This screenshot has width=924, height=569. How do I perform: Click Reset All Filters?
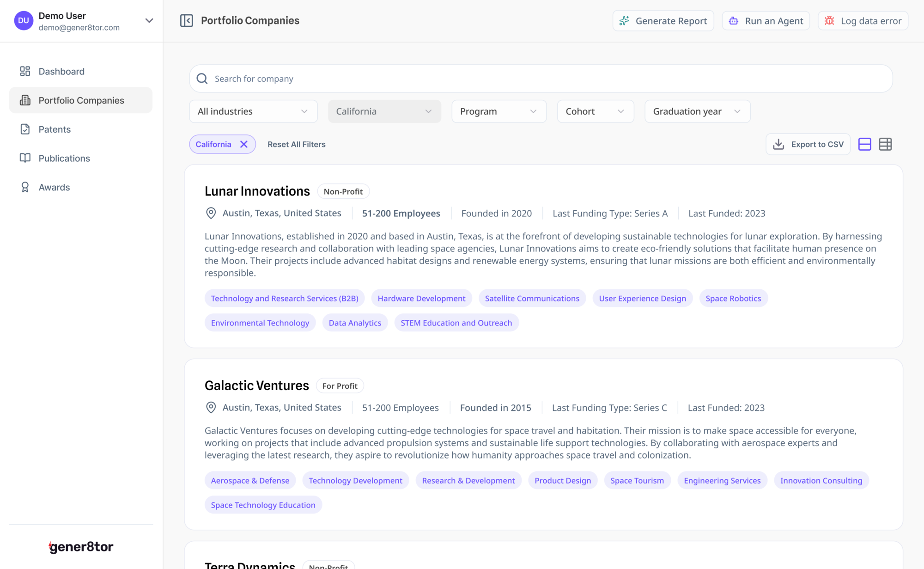coord(297,144)
